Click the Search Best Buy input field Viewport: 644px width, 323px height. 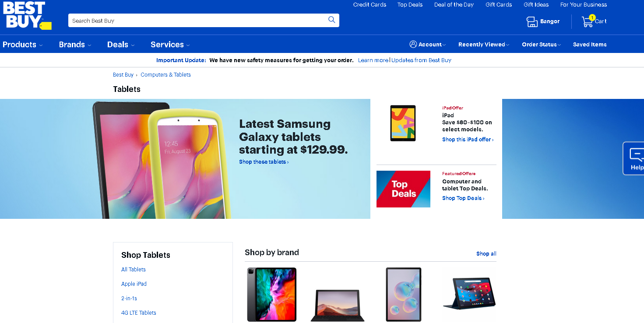(197, 21)
